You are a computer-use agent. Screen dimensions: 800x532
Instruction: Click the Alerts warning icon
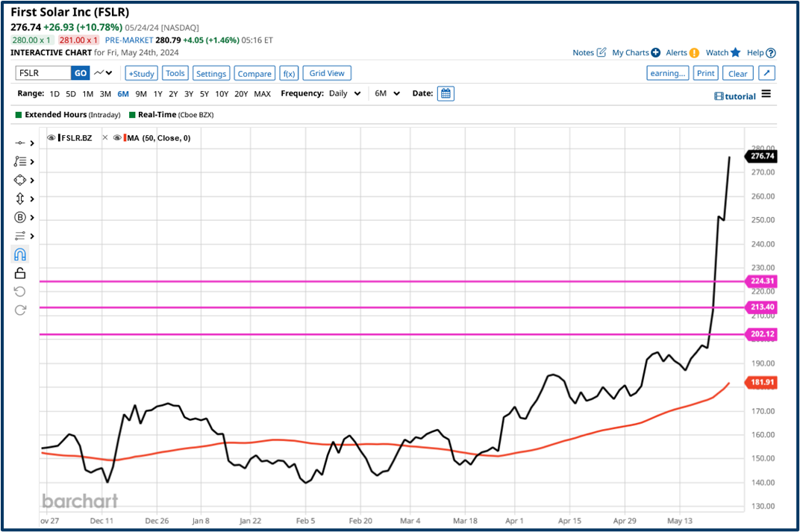coord(693,52)
